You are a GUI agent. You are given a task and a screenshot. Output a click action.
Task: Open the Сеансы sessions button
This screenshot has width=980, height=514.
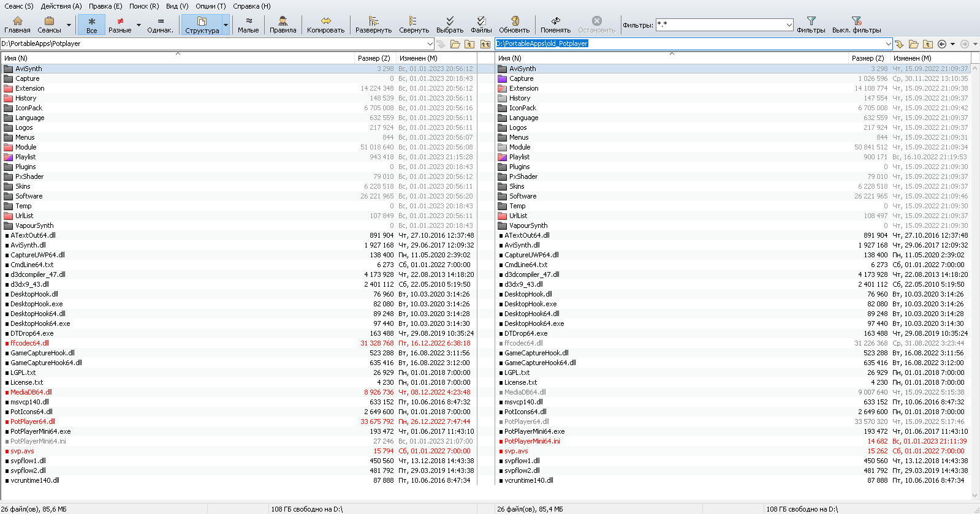(x=49, y=25)
